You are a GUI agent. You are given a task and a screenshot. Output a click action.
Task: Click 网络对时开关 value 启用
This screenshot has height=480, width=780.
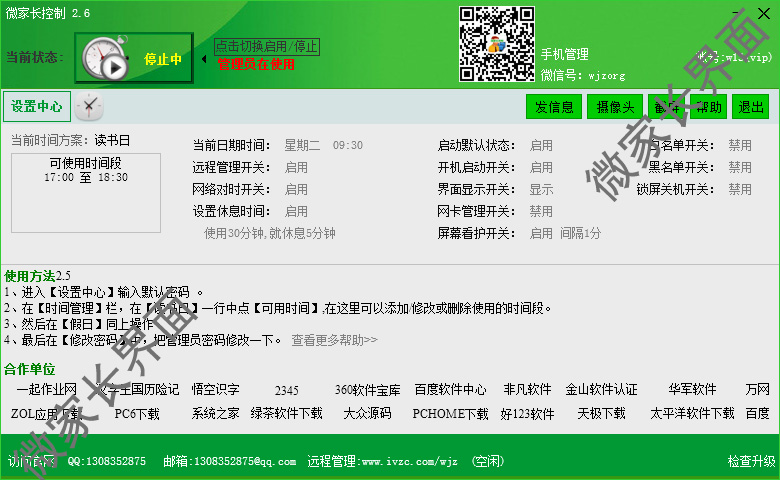click(296, 190)
